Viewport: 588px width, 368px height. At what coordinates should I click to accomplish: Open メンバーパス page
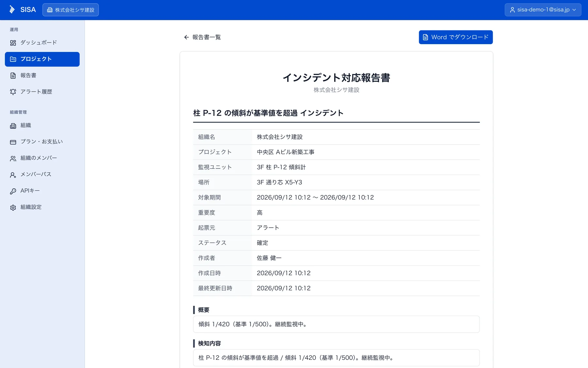point(42,174)
